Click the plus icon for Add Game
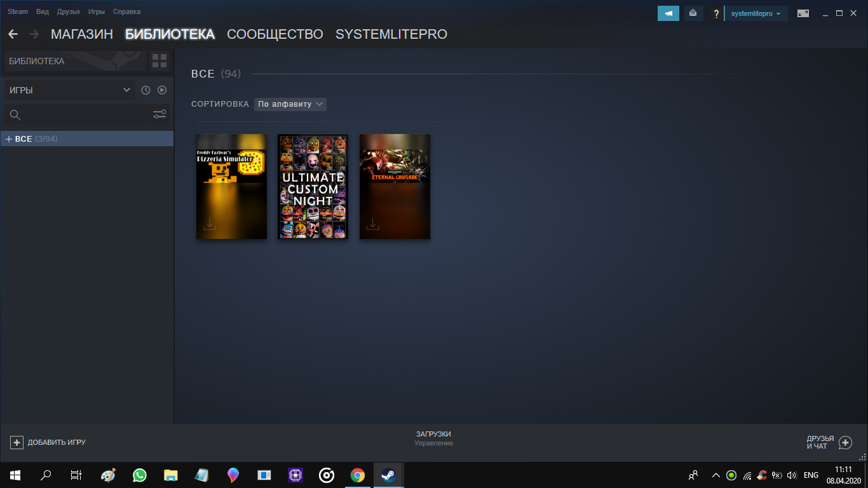 coord(17,442)
